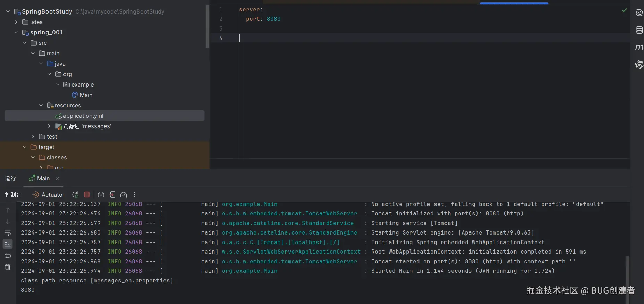The width and height of the screenshot is (644, 304).
Task: Open the Database tool window
Action: point(639,30)
